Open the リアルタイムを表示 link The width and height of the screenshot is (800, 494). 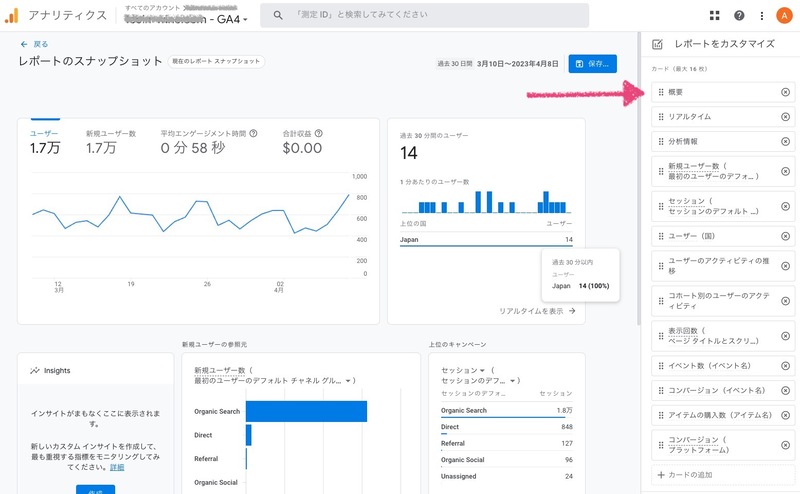pyautogui.click(x=537, y=311)
